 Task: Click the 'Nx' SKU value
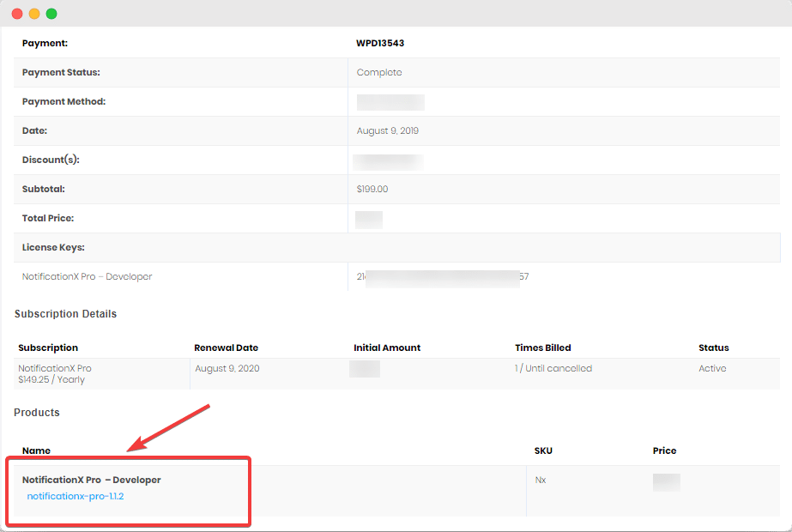click(541, 480)
